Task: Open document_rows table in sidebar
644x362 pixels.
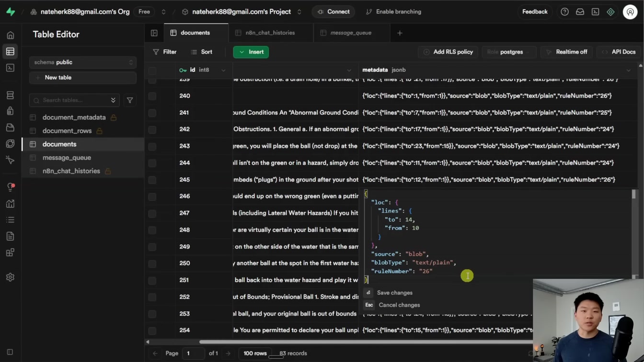Action: [67, 131]
